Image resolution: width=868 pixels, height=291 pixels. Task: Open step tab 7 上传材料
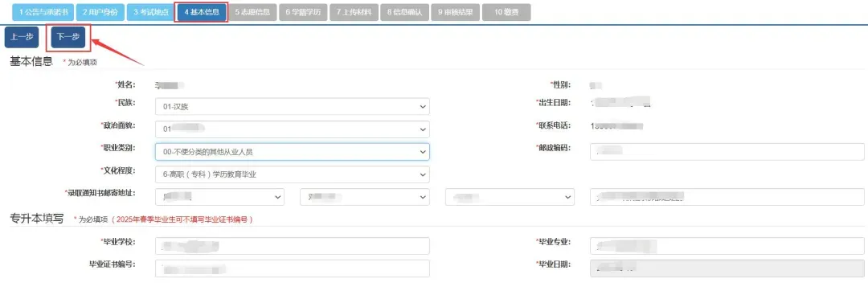(x=354, y=12)
